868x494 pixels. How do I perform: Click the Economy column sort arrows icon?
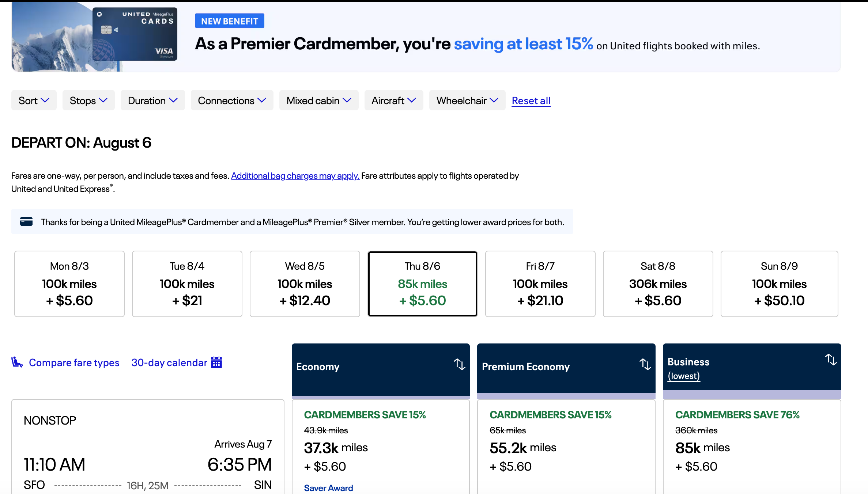(x=459, y=364)
